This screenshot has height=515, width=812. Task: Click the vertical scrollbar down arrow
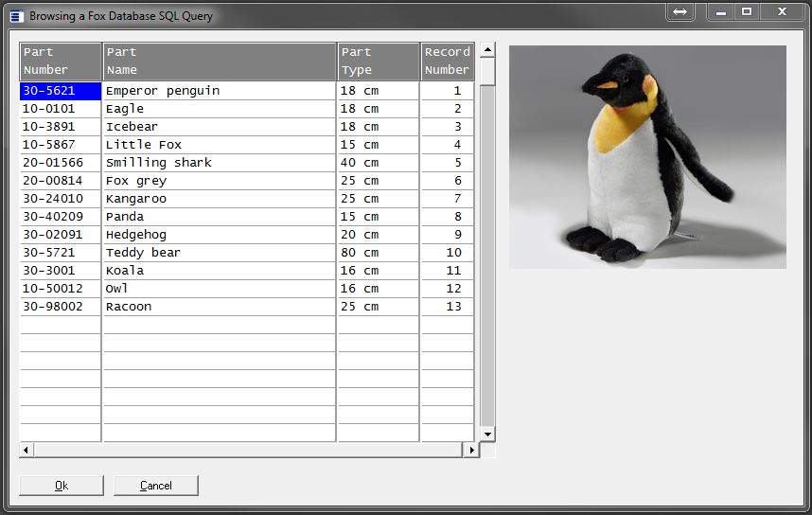click(487, 434)
